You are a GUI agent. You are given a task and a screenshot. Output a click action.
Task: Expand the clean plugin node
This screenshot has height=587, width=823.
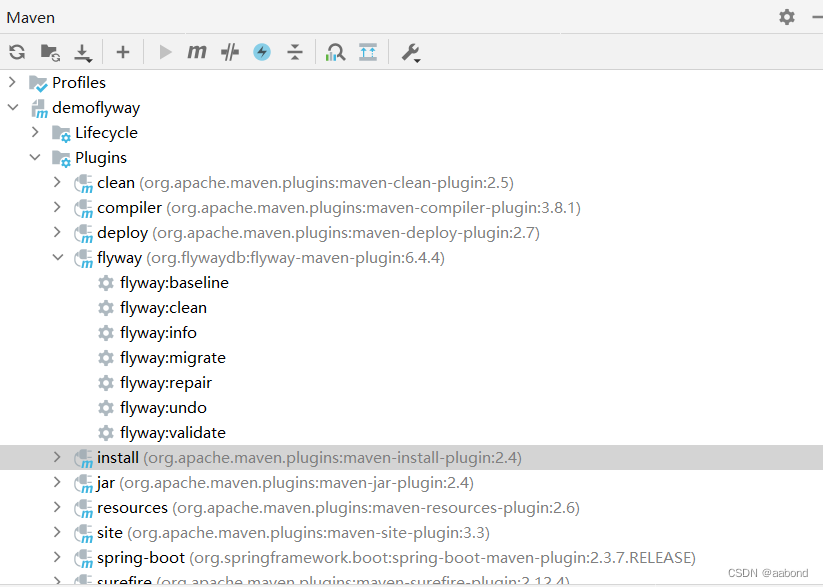pos(57,182)
